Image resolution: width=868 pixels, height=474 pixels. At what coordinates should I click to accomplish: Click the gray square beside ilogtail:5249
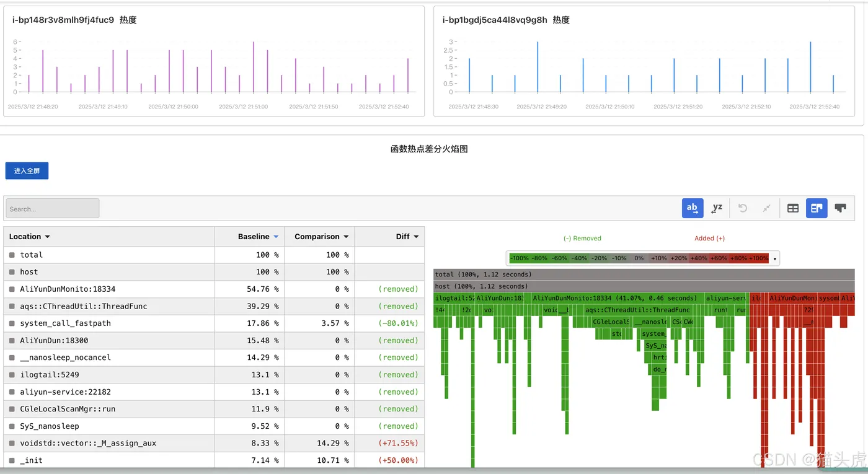[12, 375]
